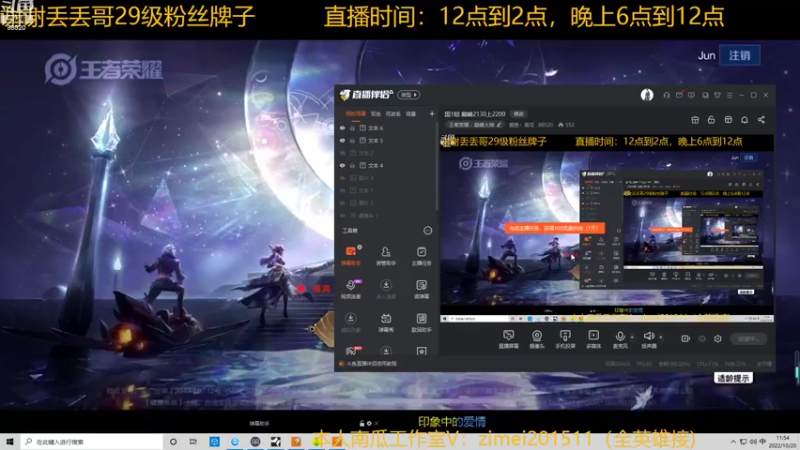800x450 pixels.
Task: Click the orange task completed notification
Action: [555, 228]
